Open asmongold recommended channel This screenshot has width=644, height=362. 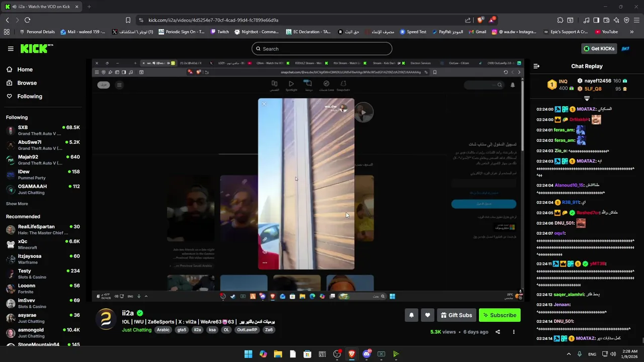point(43,332)
